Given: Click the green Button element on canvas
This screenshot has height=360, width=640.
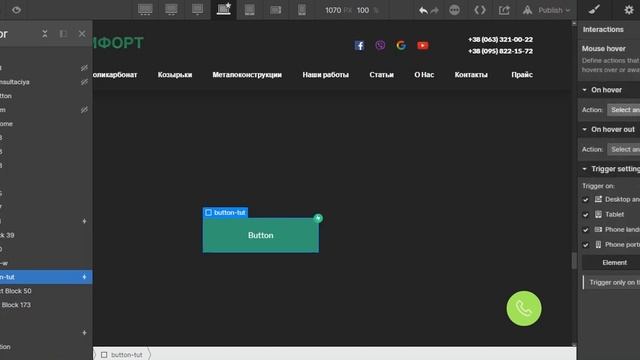Looking at the screenshot, I should click(x=260, y=235).
